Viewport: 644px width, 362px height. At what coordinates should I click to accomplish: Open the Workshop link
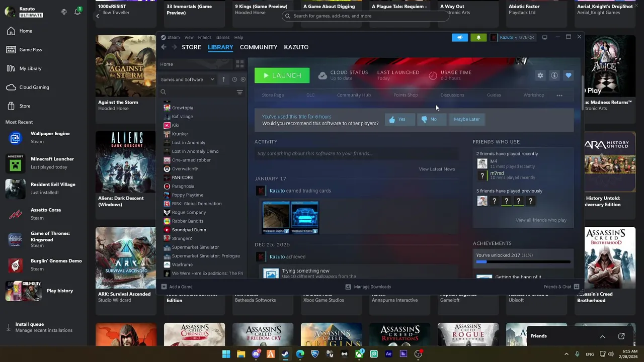[x=533, y=95]
